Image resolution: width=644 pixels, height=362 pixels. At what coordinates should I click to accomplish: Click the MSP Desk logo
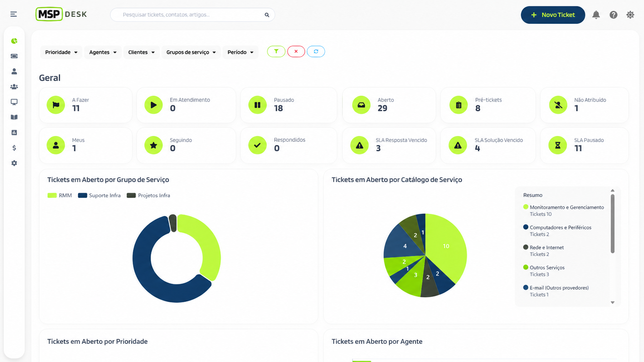point(61,14)
